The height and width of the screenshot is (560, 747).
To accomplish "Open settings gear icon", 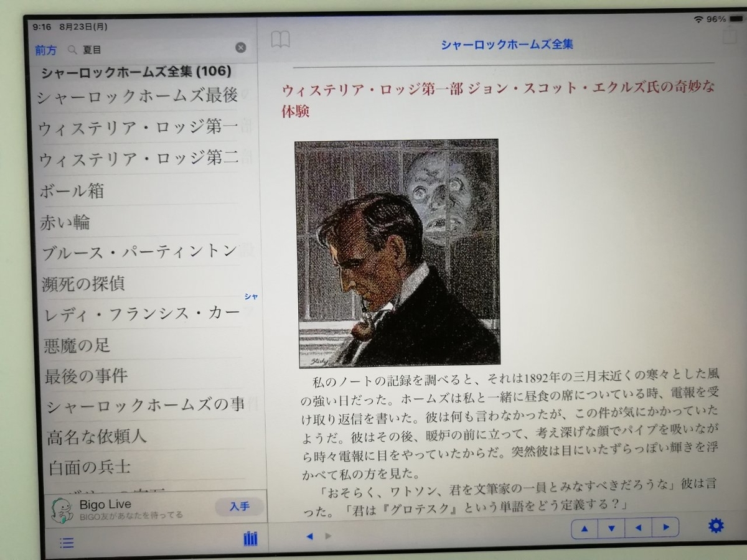I will click(716, 526).
